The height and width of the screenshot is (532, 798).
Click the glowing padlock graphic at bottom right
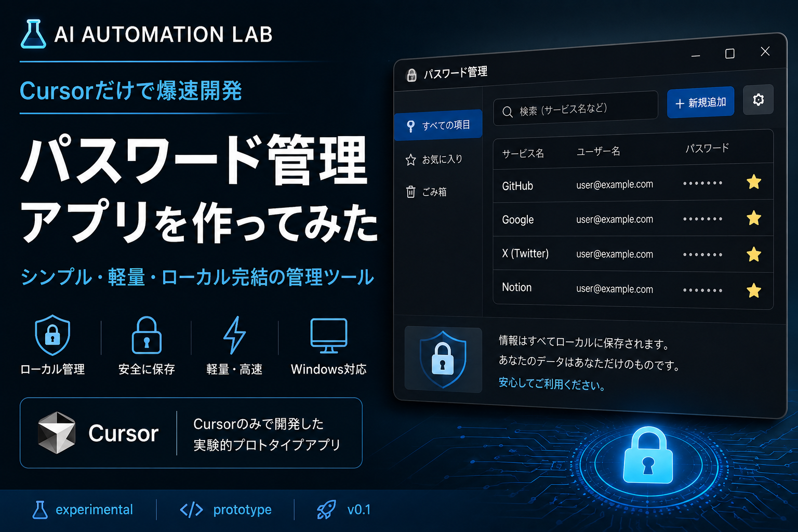tap(648, 455)
